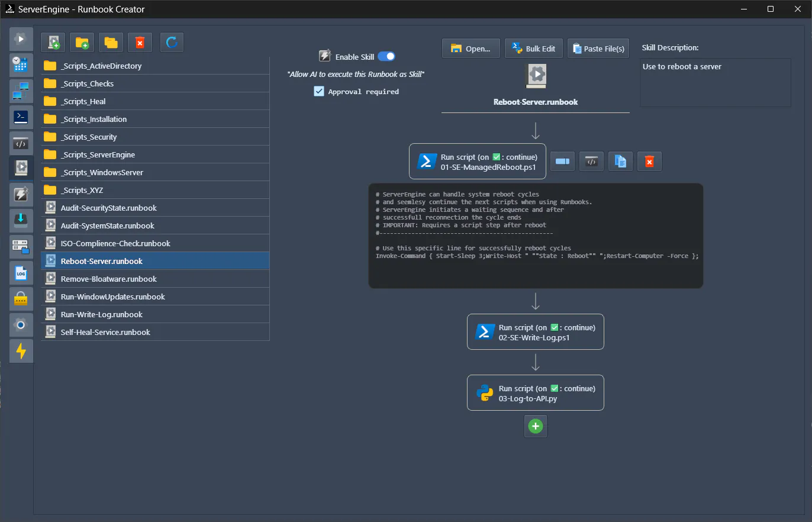Copy the 01-SE-ManagedReboot.ps1 step
The image size is (812, 522).
[x=620, y=161]
